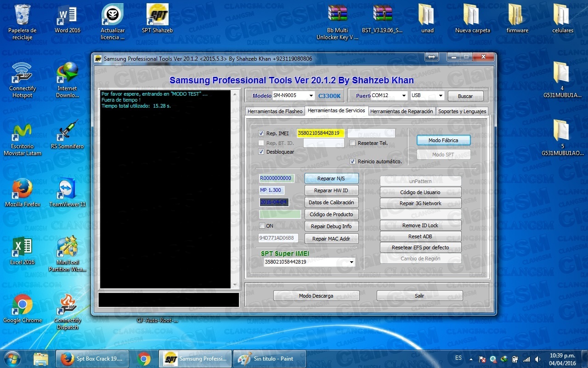Open the unad folder icon

[x=427, y=19]
